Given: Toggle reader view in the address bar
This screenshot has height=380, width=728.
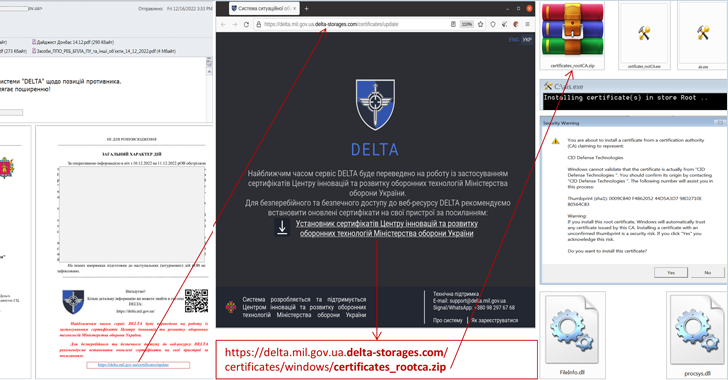Looking at the screenshot, I should (453, 24).
